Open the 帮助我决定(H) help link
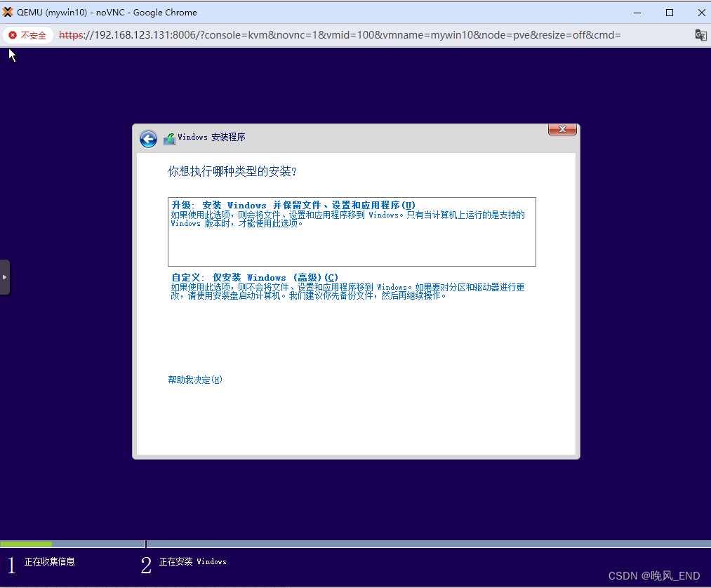Screen dimensions: 711x588 tap(195, 380)
